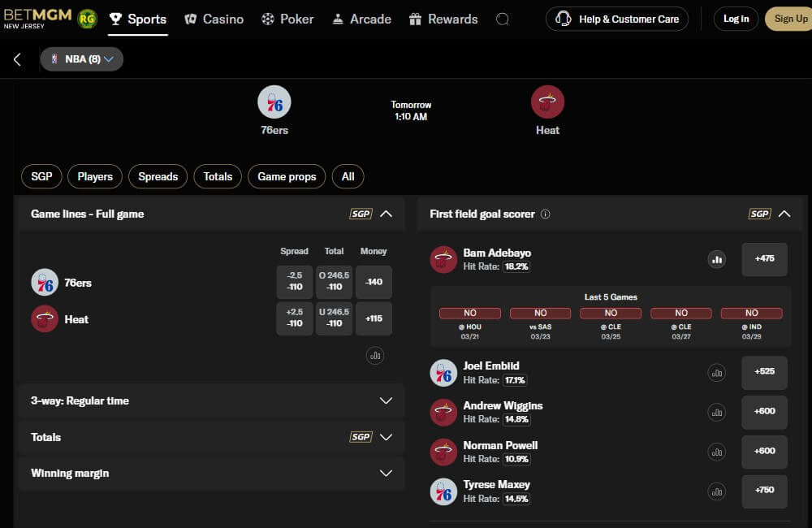This screenshot has height=528, width=812.
Task: Click the Log in button
Action: pos(735,18)
